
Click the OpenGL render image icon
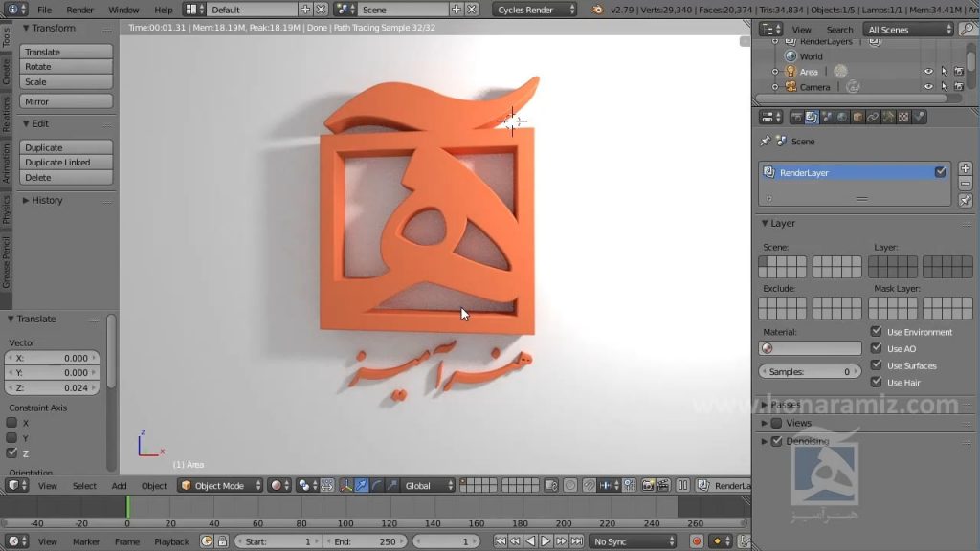tap(648, 485)
